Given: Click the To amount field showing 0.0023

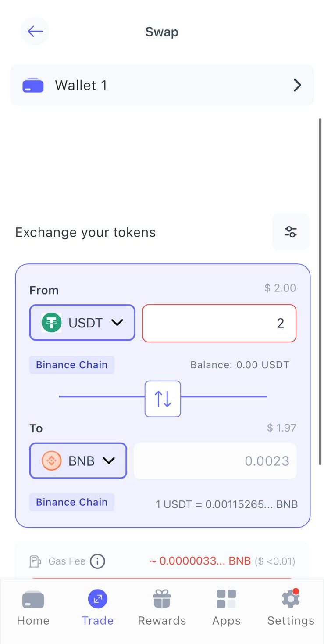Looking at the screenshot, I should [x=215, y=461].
